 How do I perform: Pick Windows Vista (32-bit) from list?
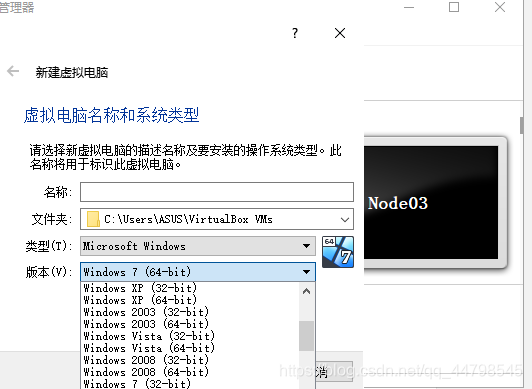tap(149, 336)
